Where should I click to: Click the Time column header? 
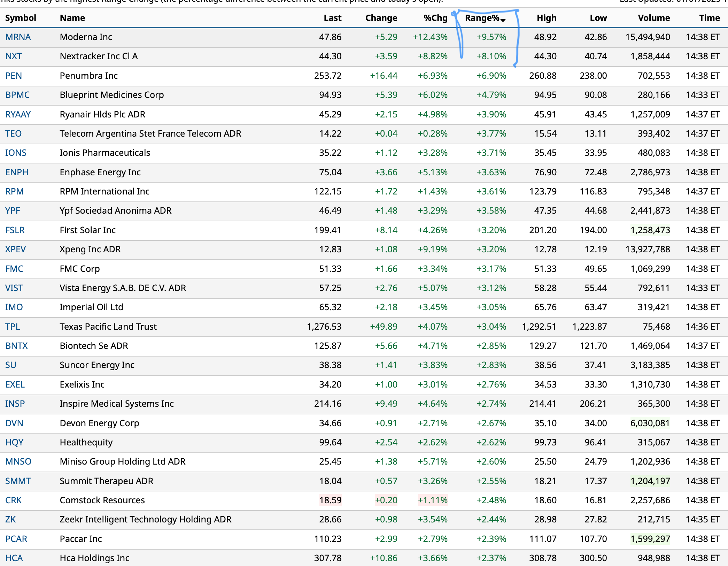click(x=709, y=18)
